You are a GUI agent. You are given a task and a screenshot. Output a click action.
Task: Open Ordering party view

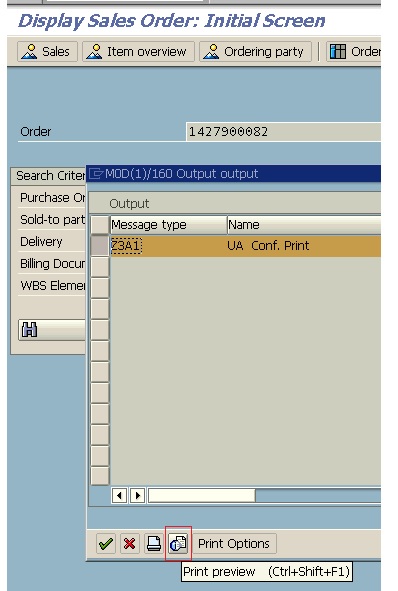[255, 51]
